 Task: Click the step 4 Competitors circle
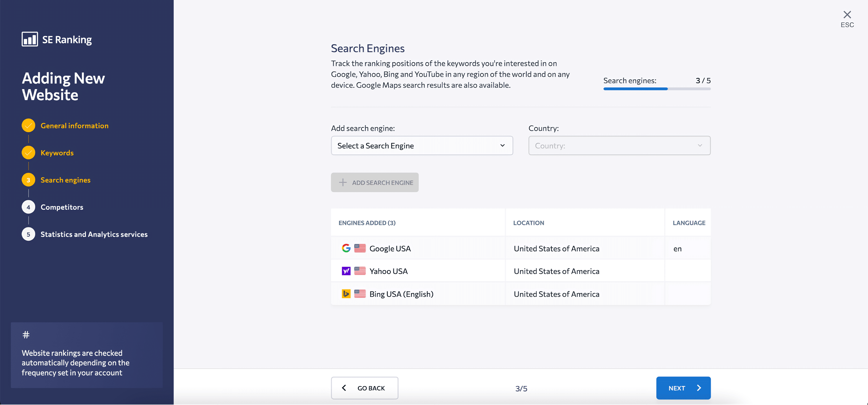[x=28, y=207]
